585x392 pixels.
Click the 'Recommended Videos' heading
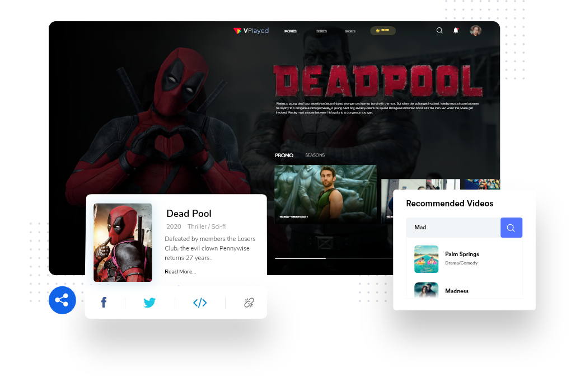450,204
